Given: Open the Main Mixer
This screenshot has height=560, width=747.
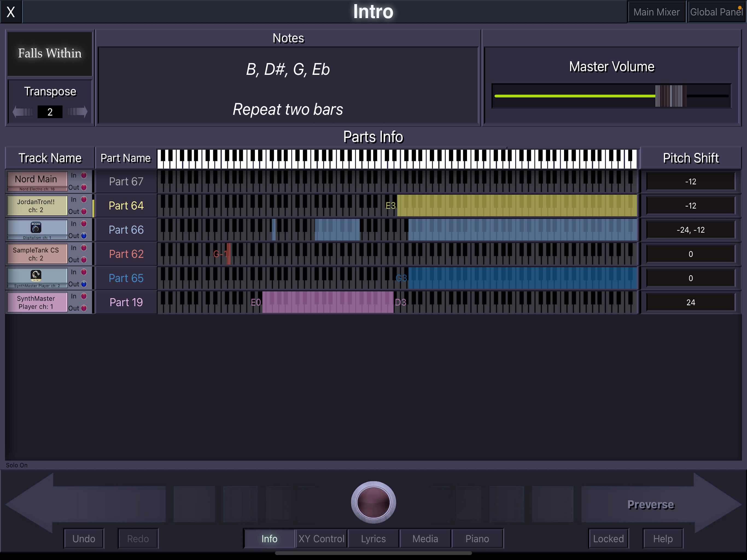Looking at the screenshot, I should click(x=656, y=12).
